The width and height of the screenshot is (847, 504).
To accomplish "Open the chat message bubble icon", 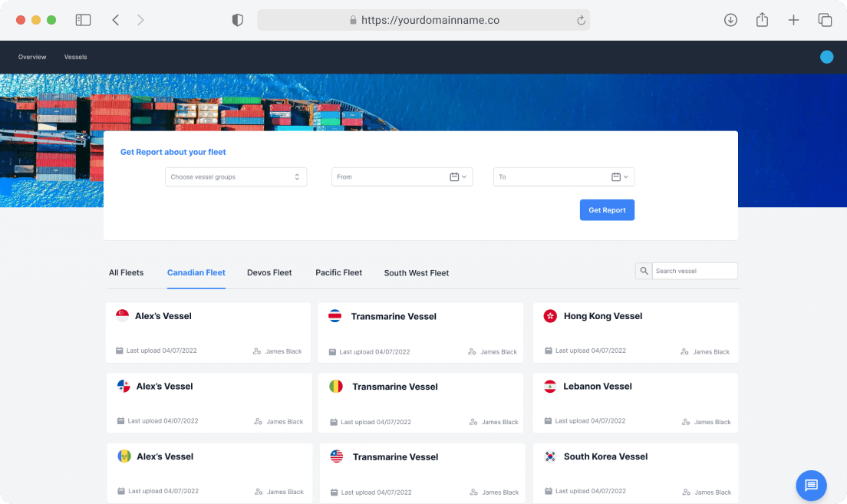I will coord(811,485).
